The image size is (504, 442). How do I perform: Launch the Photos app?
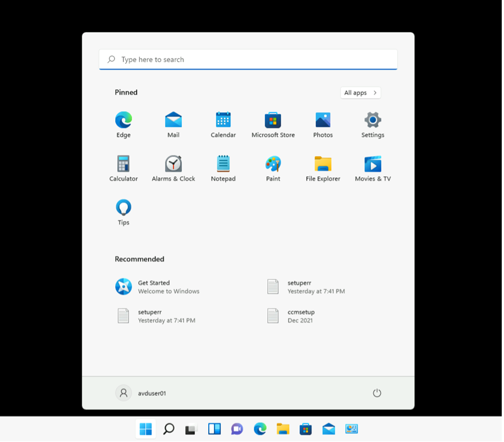(x=323, y=125)
